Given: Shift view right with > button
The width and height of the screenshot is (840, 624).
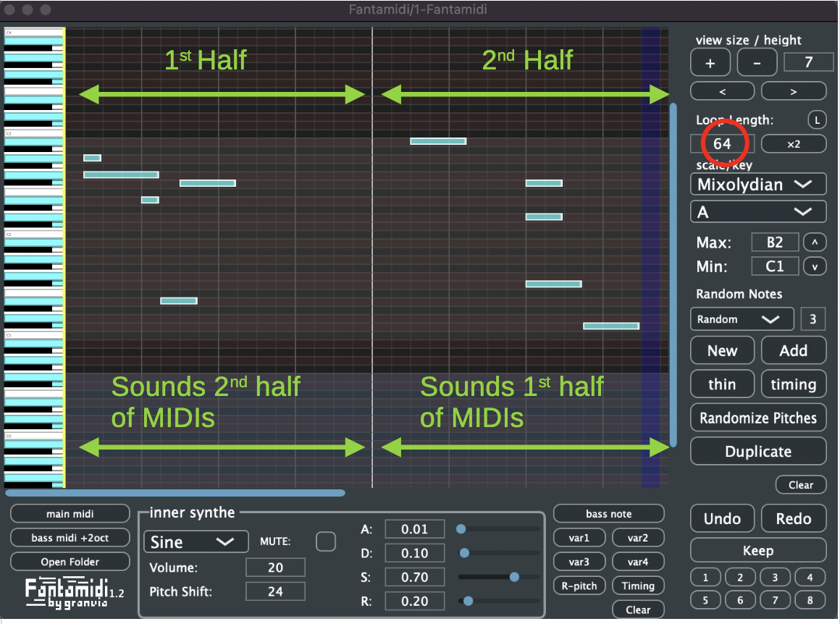Looking at the screenshot, I should (794, 92).
